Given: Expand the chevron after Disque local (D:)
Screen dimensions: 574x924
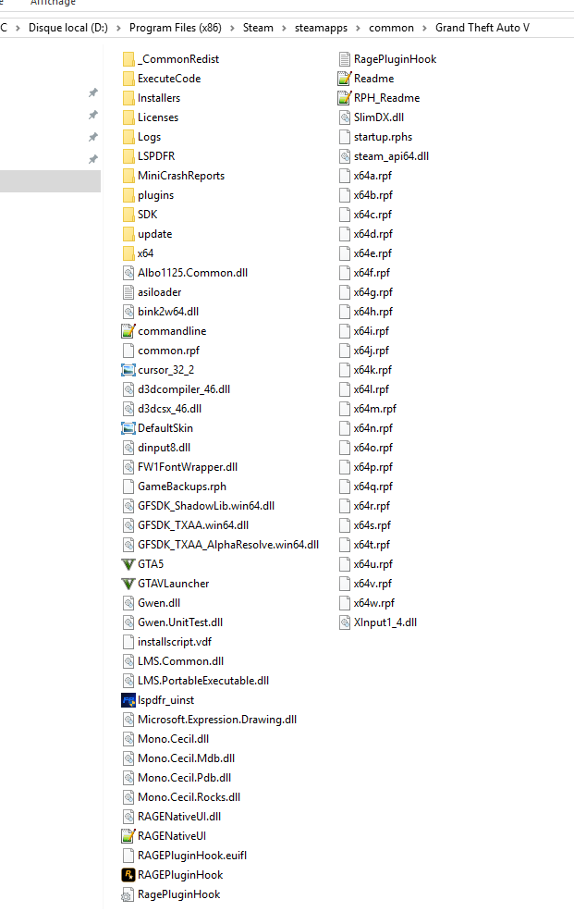Looking at the screenshot, I should pyautogui.click(x=118, y=28).
